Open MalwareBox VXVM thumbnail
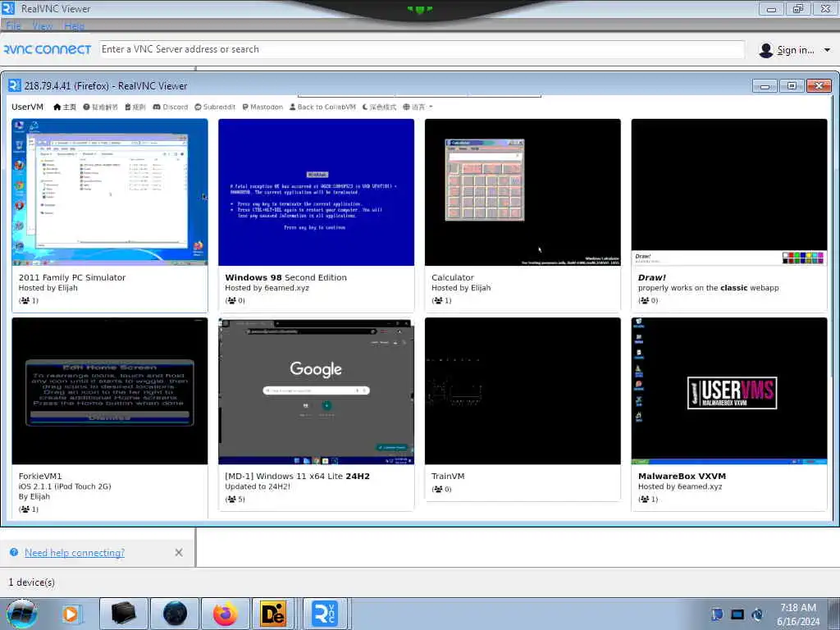This screenshot has height=630, width=840. [x=729, y=391]
